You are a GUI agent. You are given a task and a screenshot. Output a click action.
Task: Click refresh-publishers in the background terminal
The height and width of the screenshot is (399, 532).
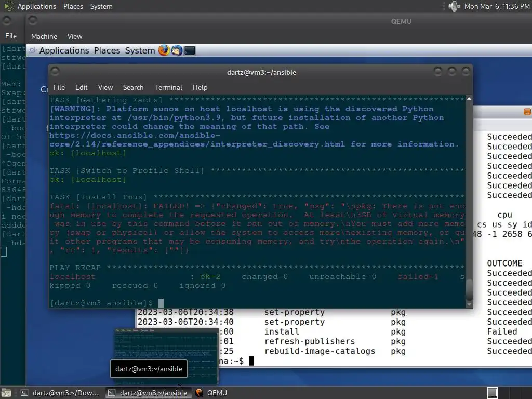coord(310,341)
